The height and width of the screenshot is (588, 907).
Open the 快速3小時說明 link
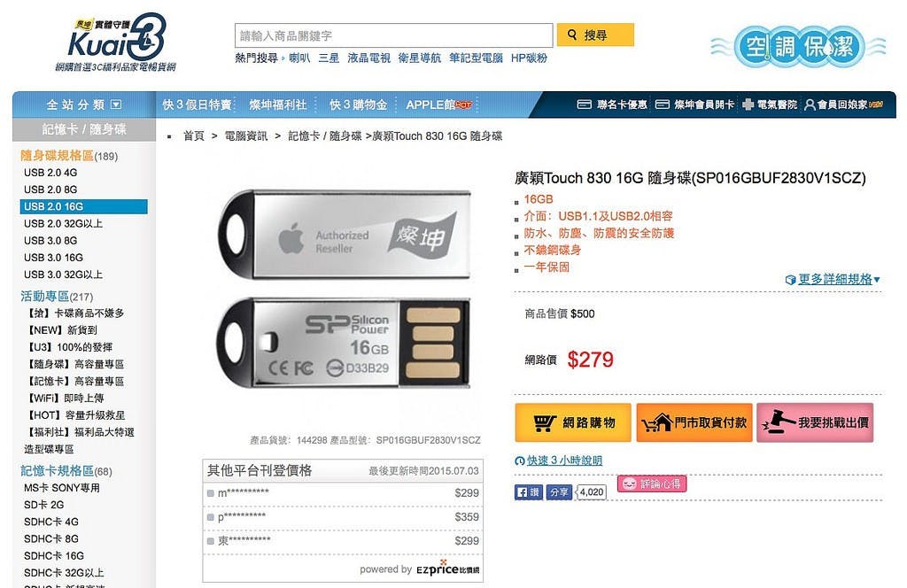(x=559, y=460)
